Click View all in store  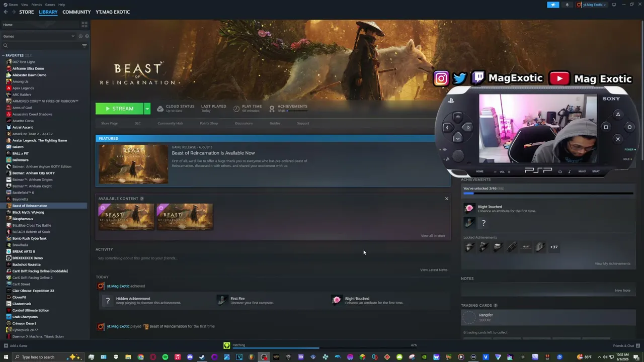click(x=433, y=236)
